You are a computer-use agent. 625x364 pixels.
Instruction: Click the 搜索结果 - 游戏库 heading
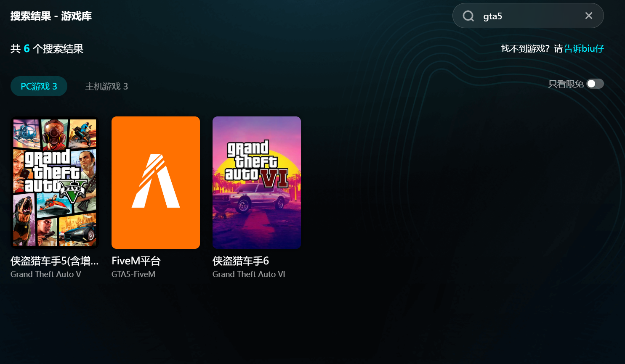tap(51, 16)
